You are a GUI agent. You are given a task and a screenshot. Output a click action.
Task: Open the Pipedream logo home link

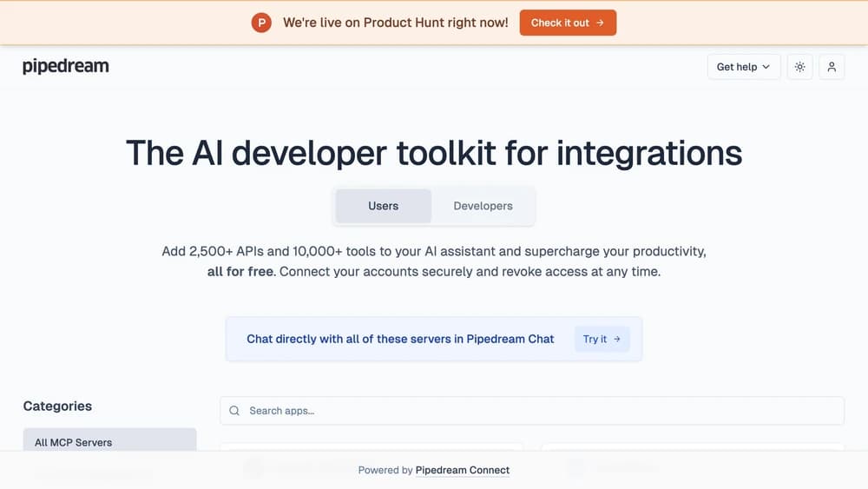coord(65,67)
